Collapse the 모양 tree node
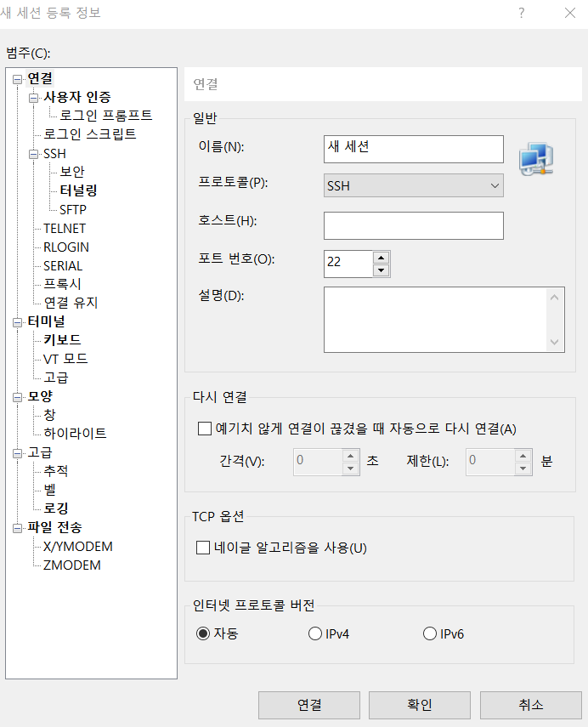Screen dimensions: 588x727 [18, 397]
